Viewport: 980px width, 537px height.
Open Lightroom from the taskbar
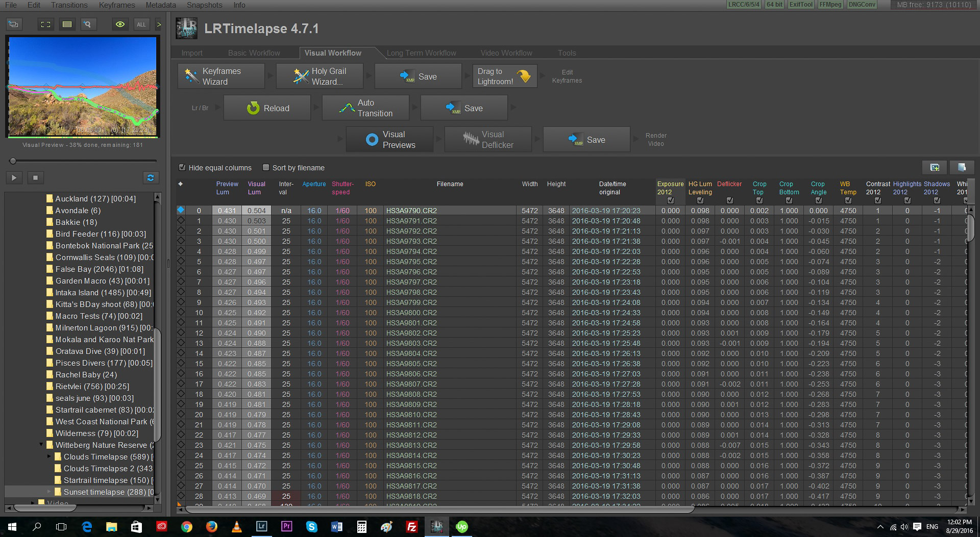pyautogui.click(x=261, y=527)
